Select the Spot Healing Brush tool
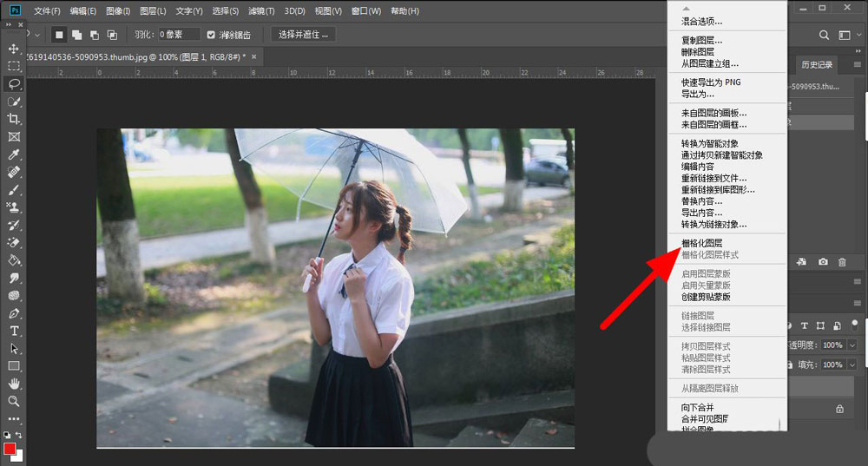The height and width of the screenshot is (466, 868). pyautogui.click(x=14, y=172)
